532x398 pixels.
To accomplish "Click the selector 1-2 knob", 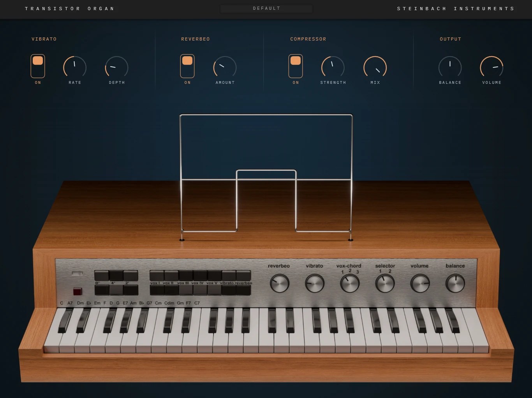I will point(385,283).
